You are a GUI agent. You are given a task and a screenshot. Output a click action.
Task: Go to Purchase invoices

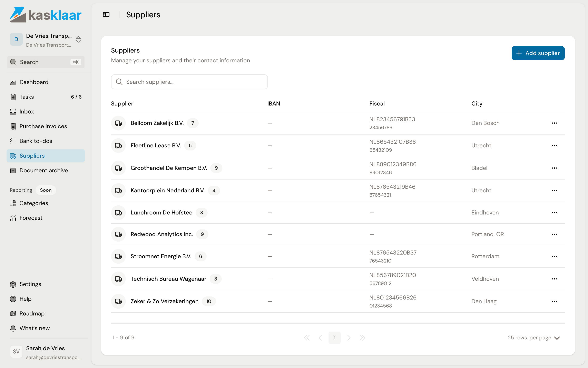[46, 126]
